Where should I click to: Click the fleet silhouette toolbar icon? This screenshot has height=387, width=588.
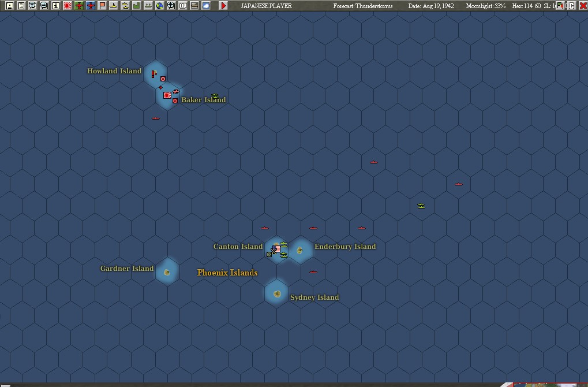coord(148,6)
